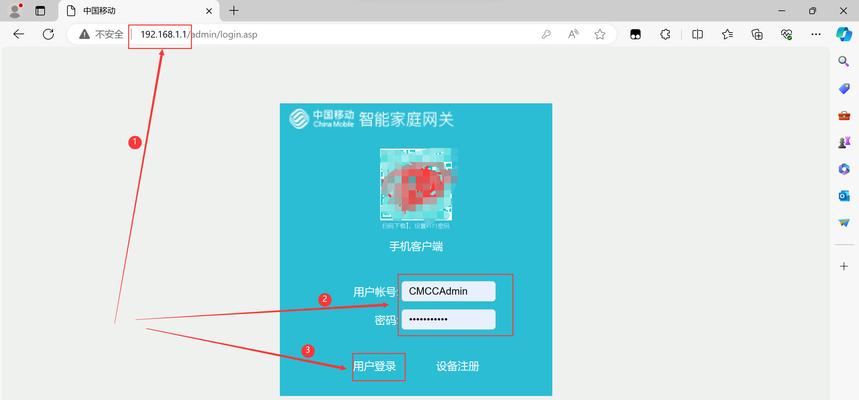Viewport: 859px width, 400px height.
Task: Restore down the browser window
Action: [x=812, y=10]
